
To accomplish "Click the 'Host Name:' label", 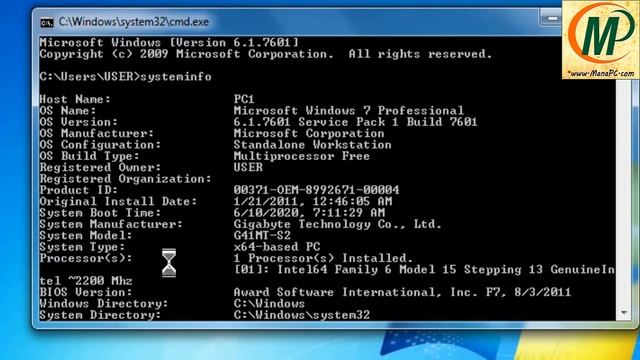I will click(75, 99).
